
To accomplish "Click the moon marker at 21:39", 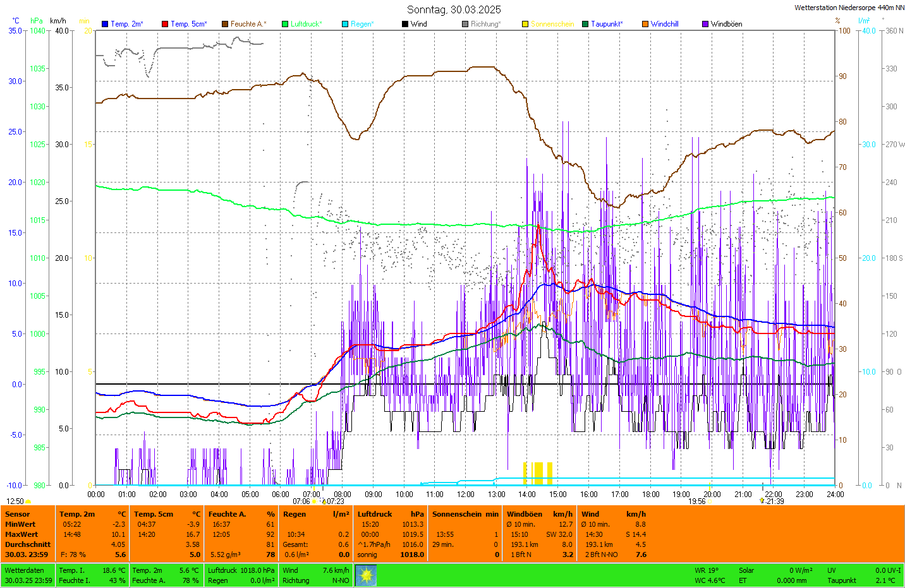I will pos(762,501).
